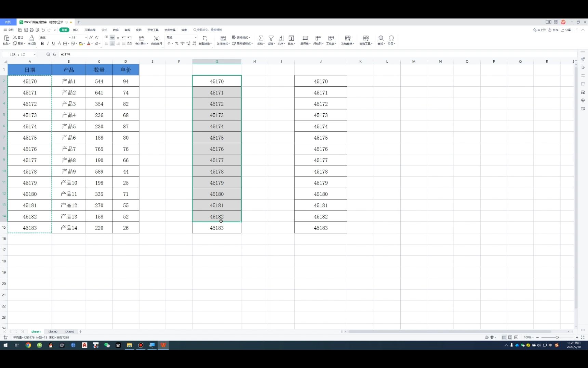The height and width of the screenshot is (368, 588).
Task: Switch to the 页面布局 Page Layout tab
Action: click(x=90, y=30)
